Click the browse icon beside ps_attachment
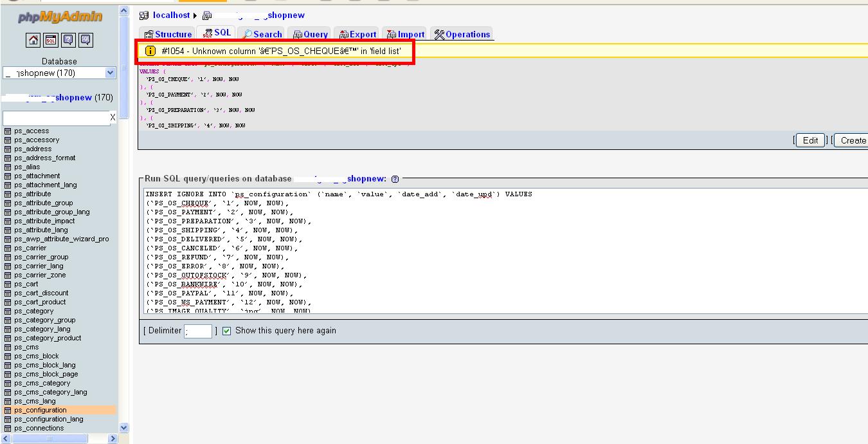This screenshot has width=868, height=444. point(8,176)
